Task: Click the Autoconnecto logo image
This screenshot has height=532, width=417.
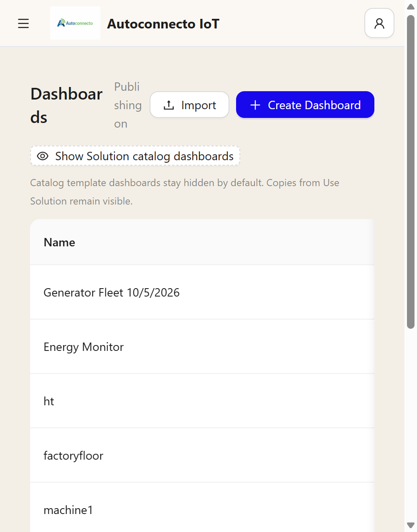Action: click(x=75, y=23)
